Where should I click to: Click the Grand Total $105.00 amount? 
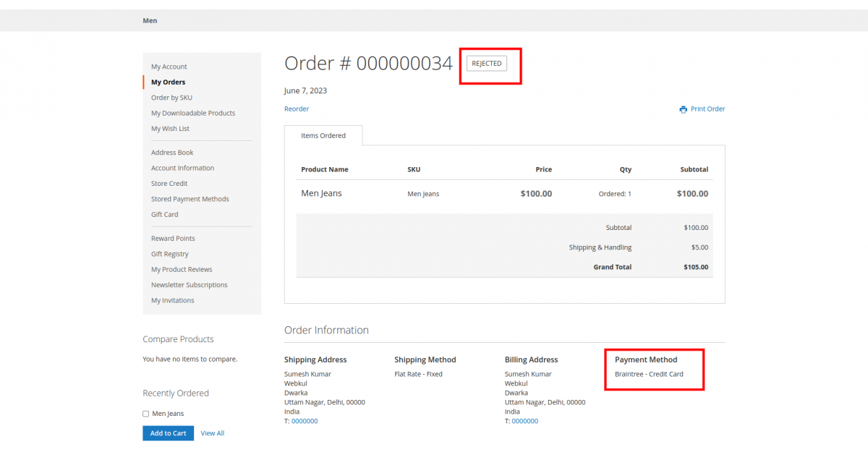tap(696, 267)
